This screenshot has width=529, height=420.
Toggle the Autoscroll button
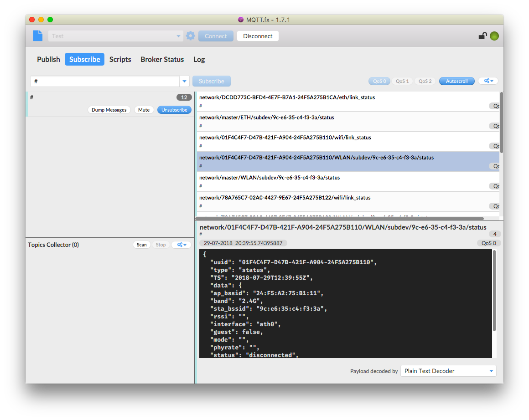457,81
